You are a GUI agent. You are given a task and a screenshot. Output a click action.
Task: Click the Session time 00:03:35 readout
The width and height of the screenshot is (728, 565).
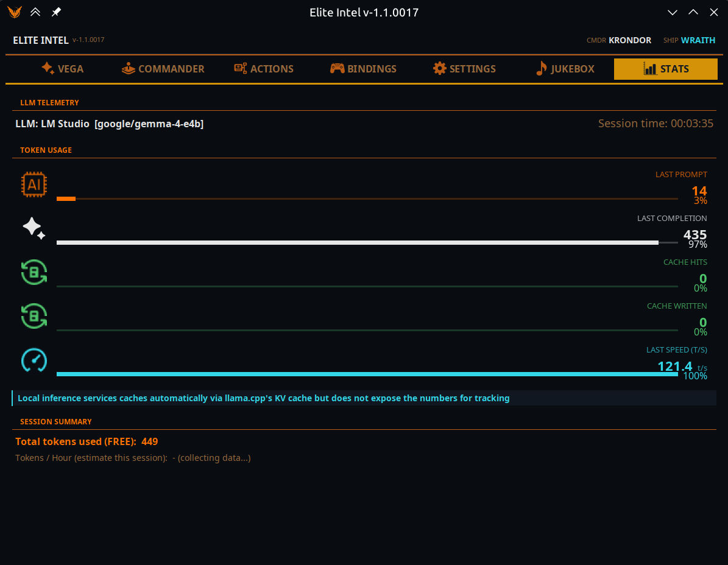655,124
